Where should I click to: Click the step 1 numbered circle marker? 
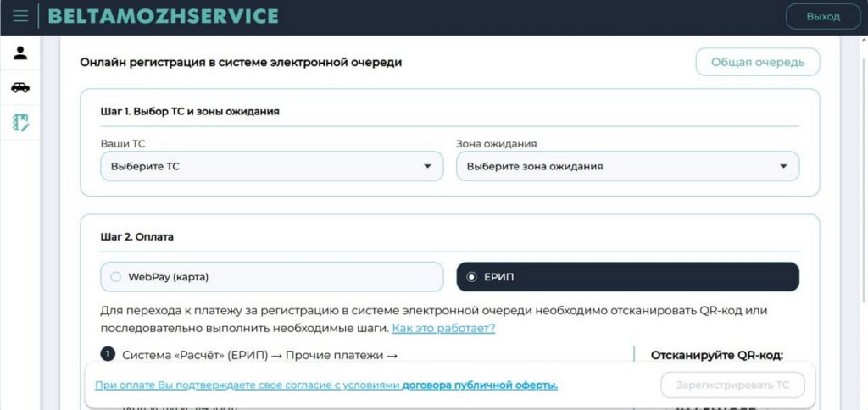click(107, 355)
